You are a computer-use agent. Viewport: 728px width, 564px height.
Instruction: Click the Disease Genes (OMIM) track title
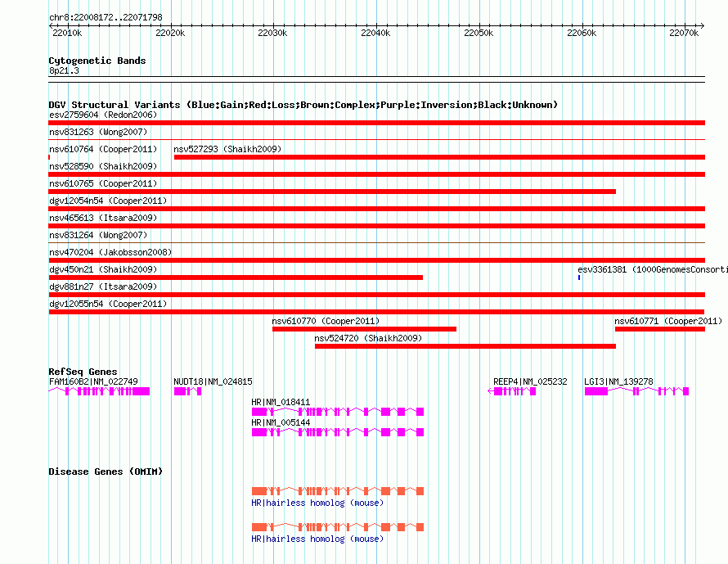pyautogui.click(x=106, y=472)
